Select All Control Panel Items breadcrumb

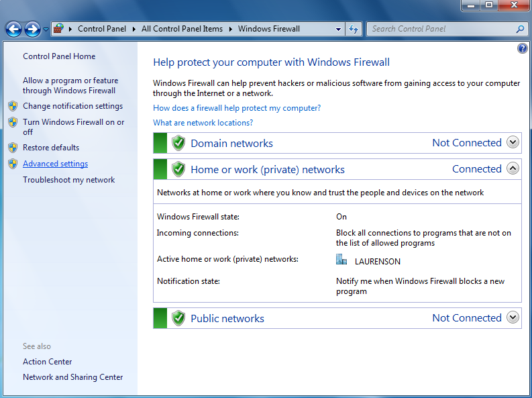click(182, 29)
